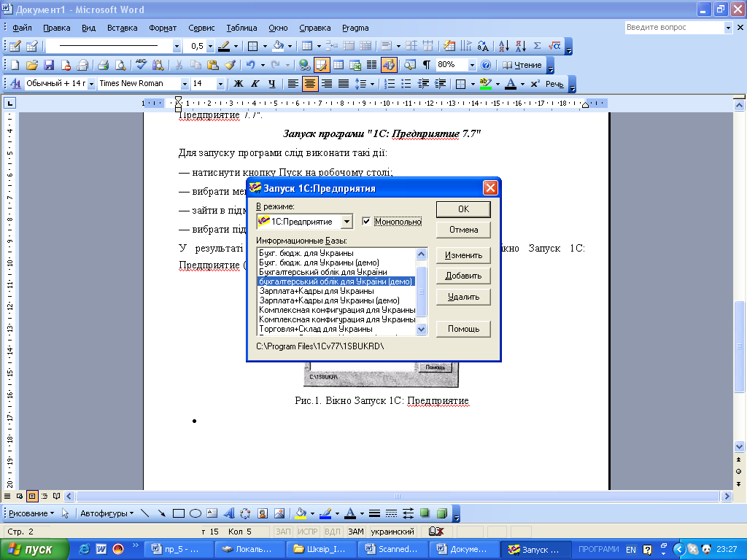Click the AutoSum sigma icon
This screenshot has height=560, width=747.
[537, 46]
